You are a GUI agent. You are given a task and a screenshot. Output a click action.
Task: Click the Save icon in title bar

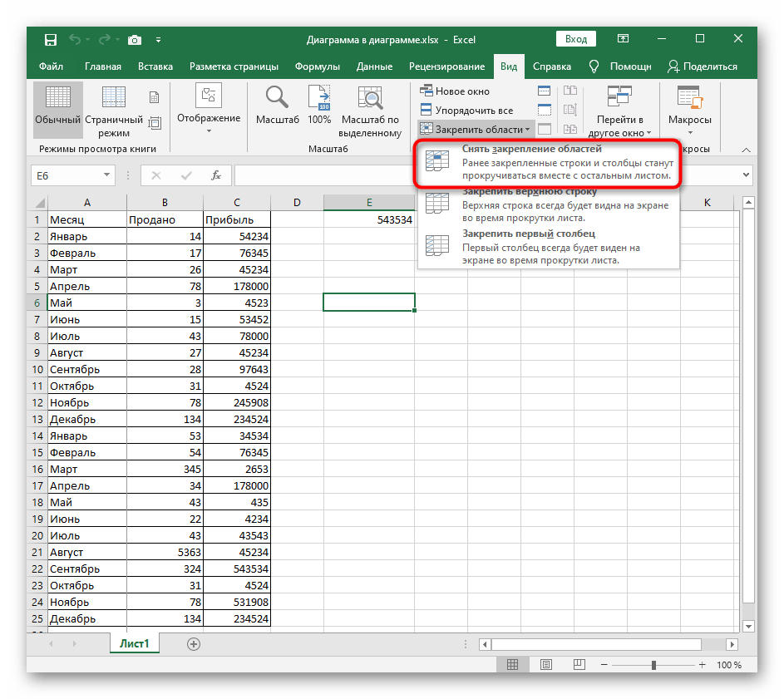tap(51, 39)
